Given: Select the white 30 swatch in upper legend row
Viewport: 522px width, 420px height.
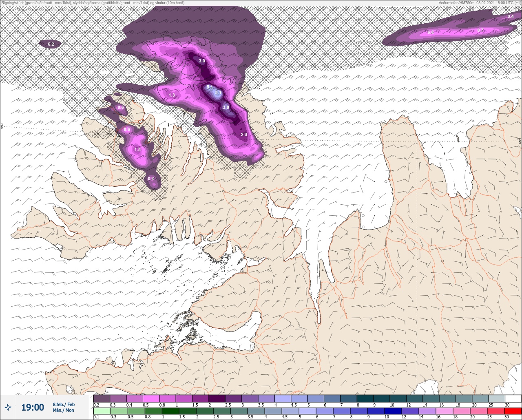Looking at the screenshot, I should click(x=513, y=398).
